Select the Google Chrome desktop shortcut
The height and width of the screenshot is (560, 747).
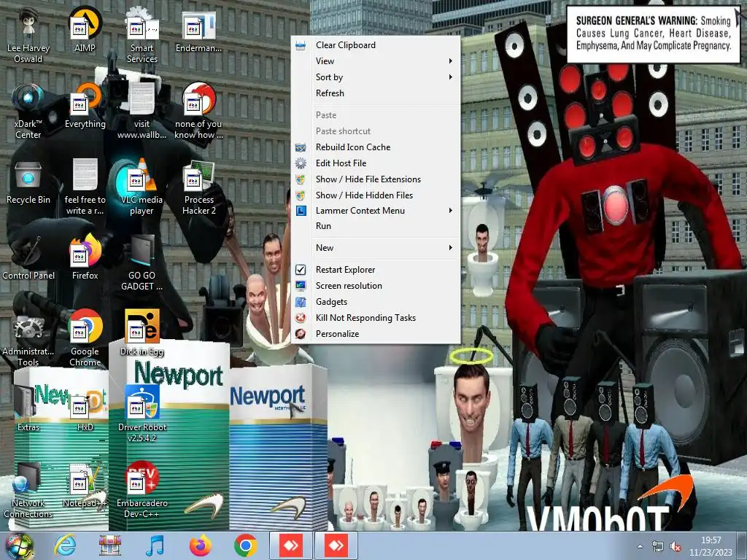coord(85,338)
